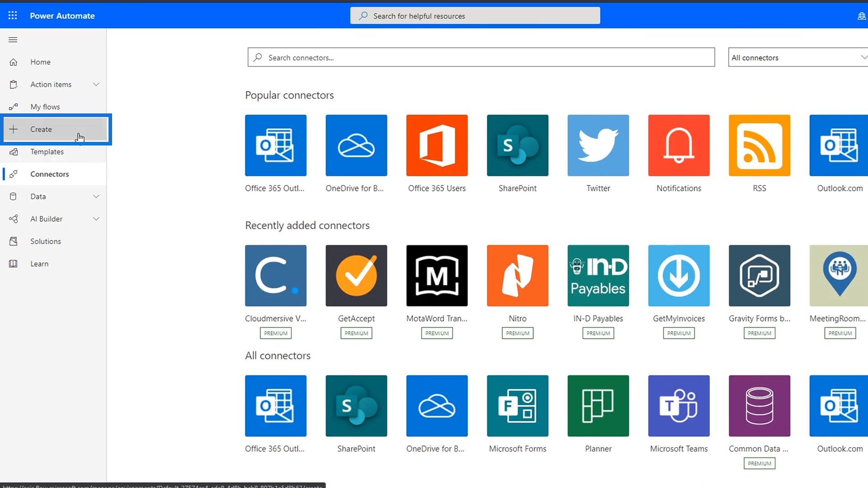Open the Microsoft Forms connector
The height and width of the screenshot is (488, 868).
[x=517, y=406]
